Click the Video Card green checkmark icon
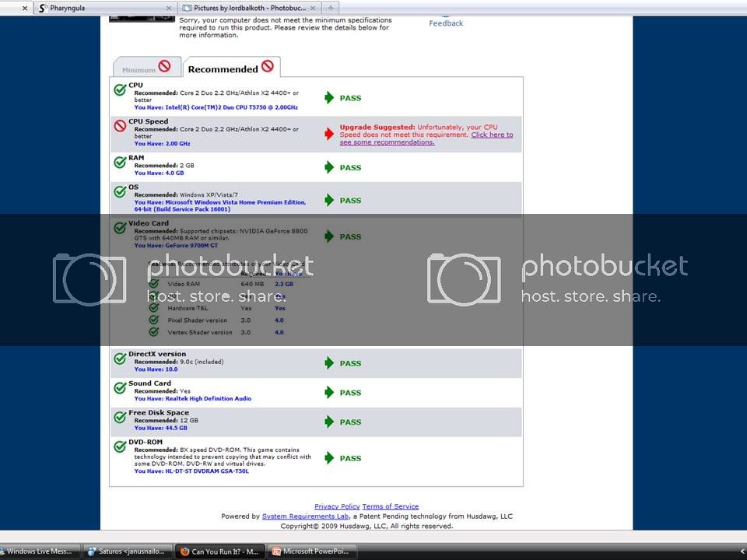Screen dimensions: 747x560 (x=120, y=228)
